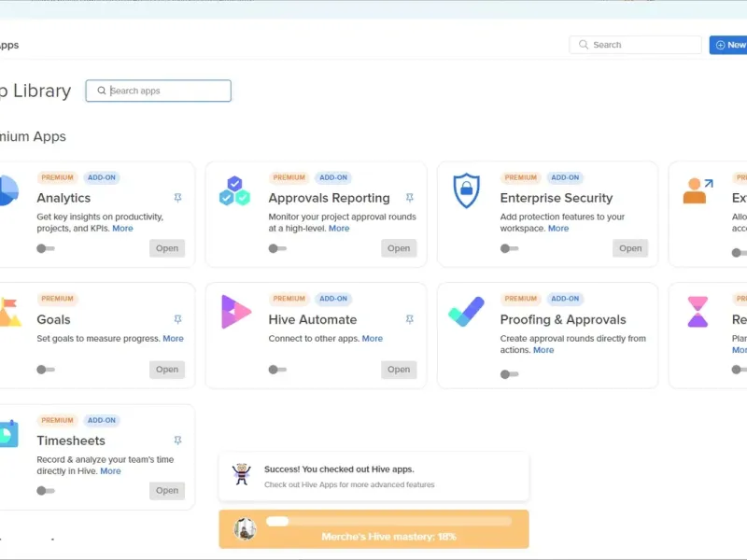Click the pink and purple hourglass icon

[698, 312]
